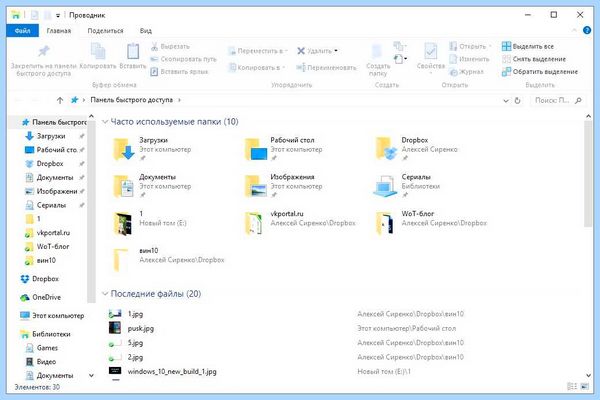Open the Explorer help icon
Image resolution: width=600 pixels, height=400 pixels.
pos(587,30)
